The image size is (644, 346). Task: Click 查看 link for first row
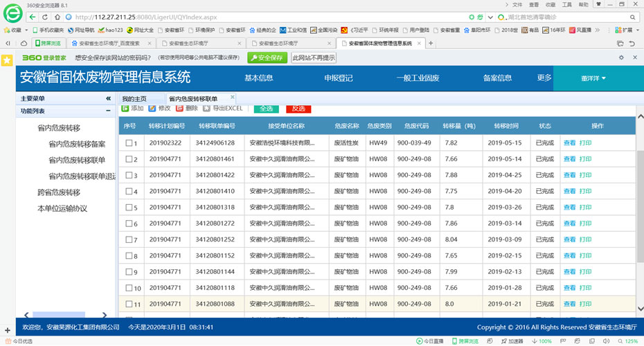coord(569,143)
